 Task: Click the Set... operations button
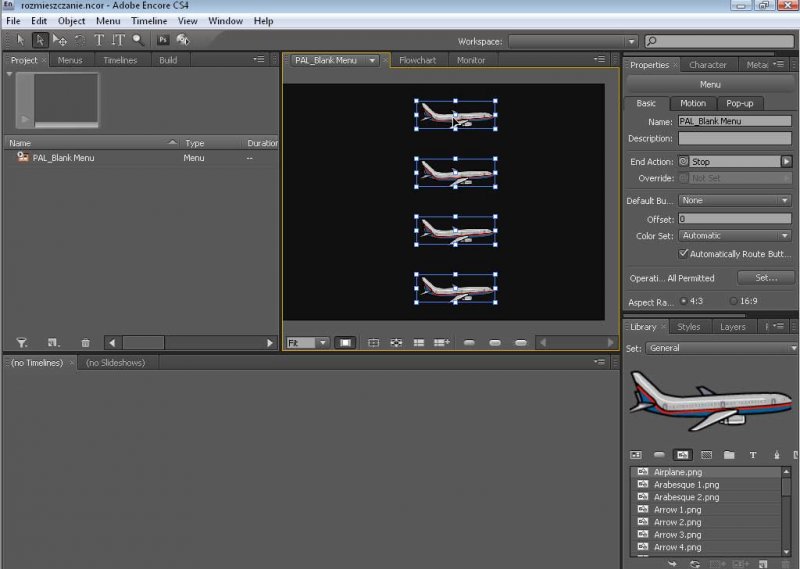(765, 278)
